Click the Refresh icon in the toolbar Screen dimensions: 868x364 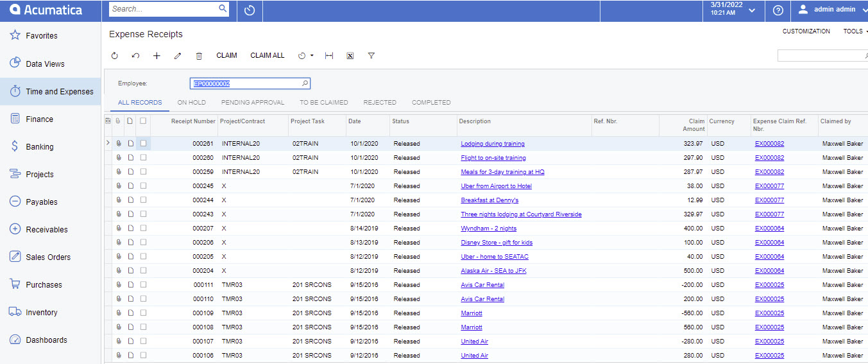(x=115, y=56)
